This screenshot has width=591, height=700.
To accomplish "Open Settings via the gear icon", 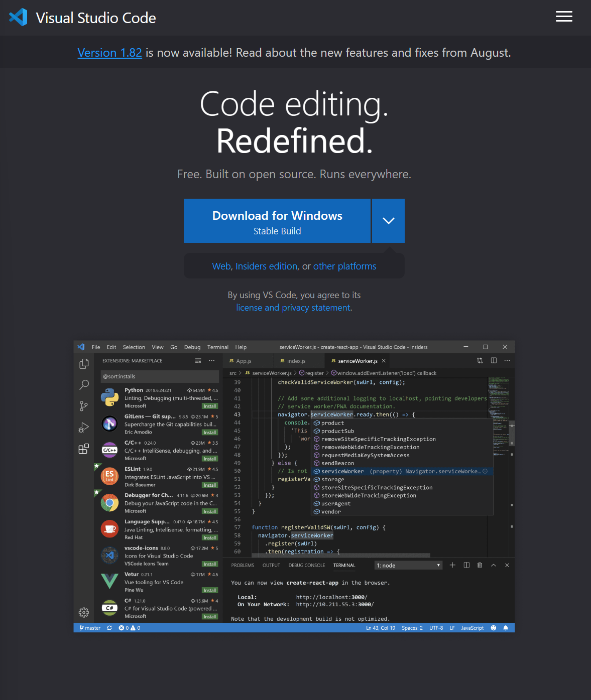I will point(84,612).
